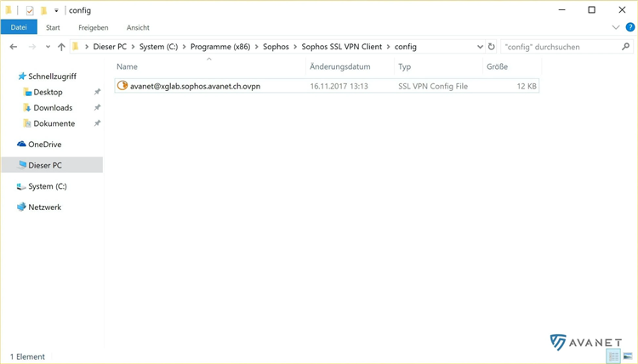
Task: Open recent locations dropdown arrow
Action: pyautogui.click(x=48, y=47)
